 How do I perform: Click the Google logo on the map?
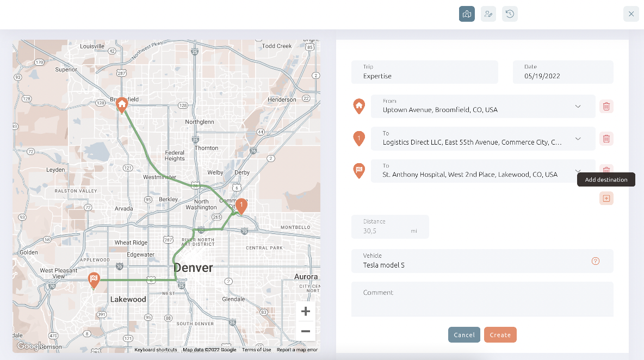click(30, 346)
